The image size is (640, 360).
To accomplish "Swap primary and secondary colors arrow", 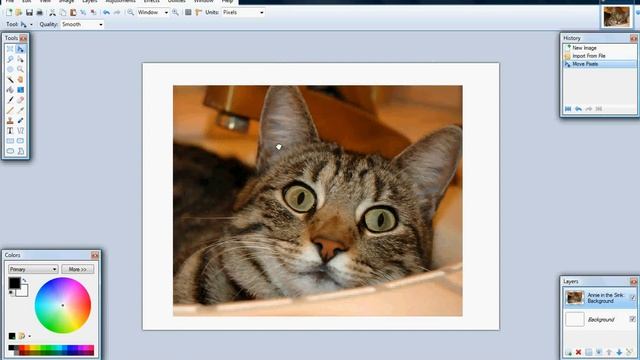I will [24, 280].
